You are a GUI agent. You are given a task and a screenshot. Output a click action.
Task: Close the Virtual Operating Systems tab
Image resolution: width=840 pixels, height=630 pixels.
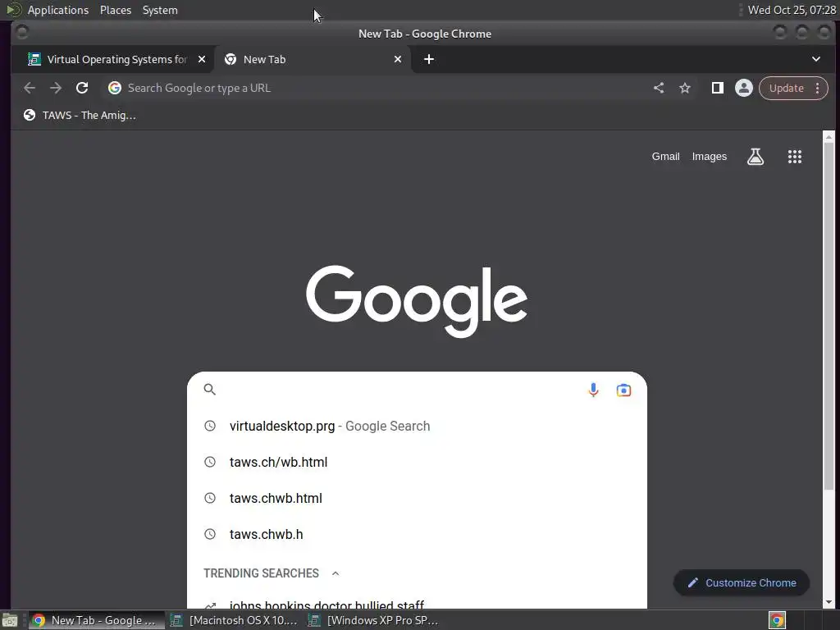click(x=202, y=59)
